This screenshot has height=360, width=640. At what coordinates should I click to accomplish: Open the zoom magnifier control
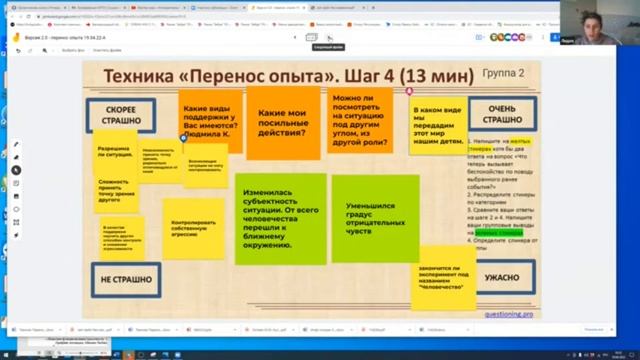(44, 51)
